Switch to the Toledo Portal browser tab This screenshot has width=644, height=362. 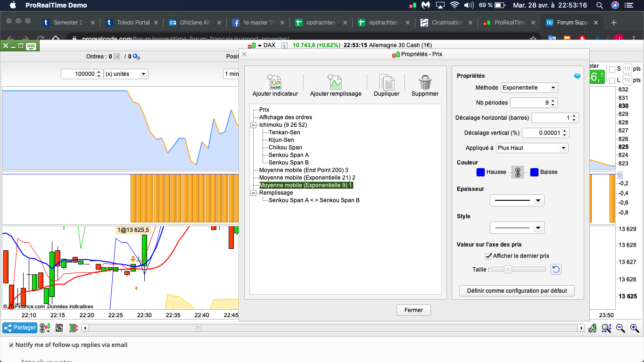click(133, 23)
